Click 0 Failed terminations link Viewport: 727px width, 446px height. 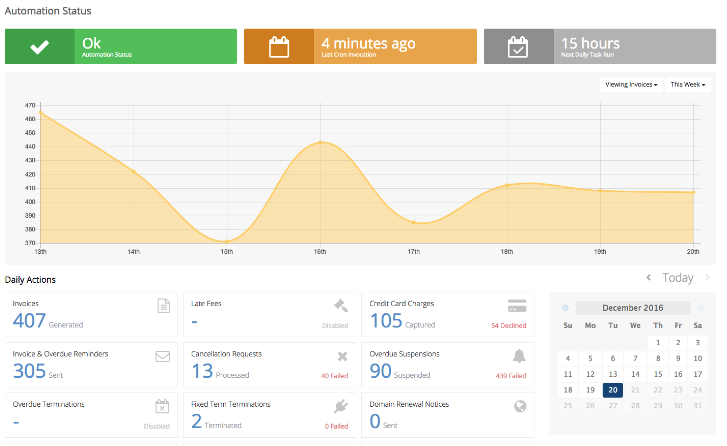click(336, 426)
